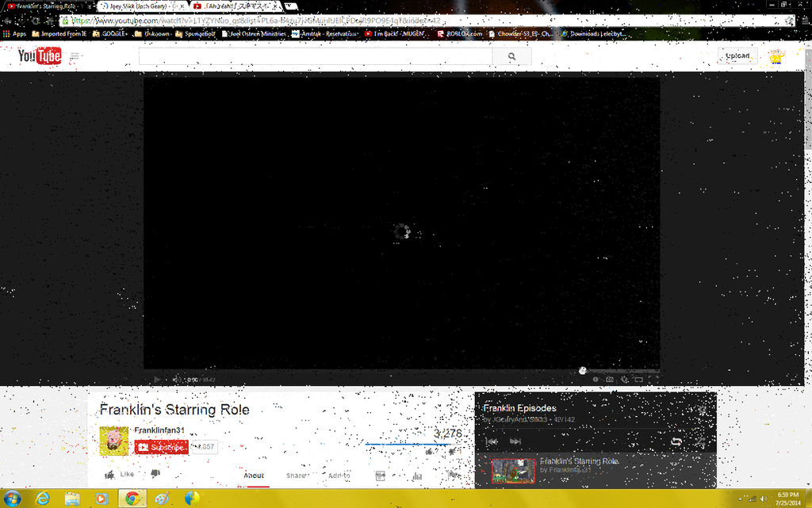Image resolution: width=812 pixels, height=508 pixels.
Task: Open Unknown bookmark folder
Action: 151,33
